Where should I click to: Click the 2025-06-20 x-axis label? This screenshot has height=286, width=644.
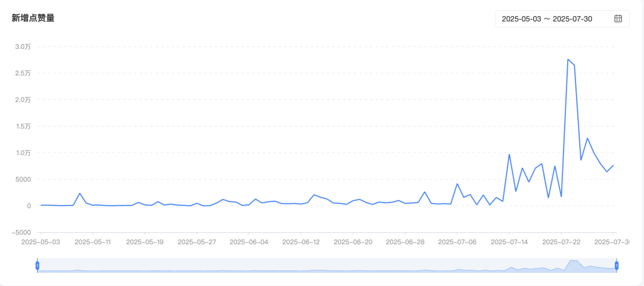click(353, 242)
